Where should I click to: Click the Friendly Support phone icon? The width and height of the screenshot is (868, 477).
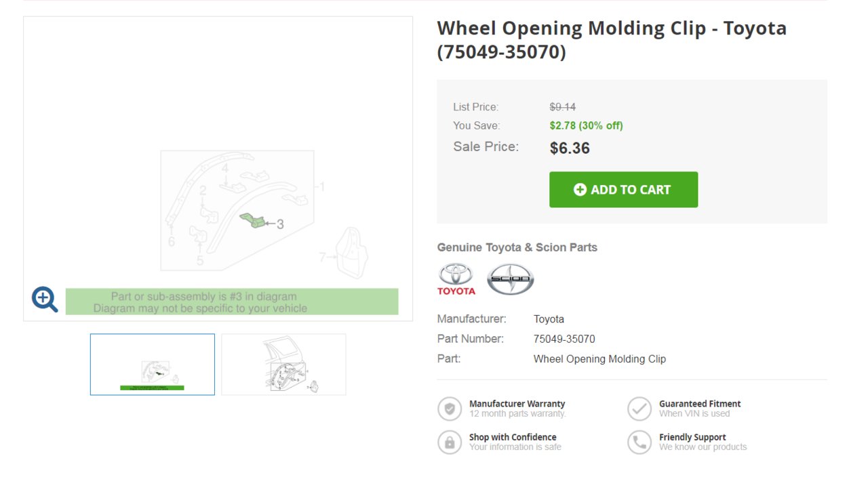[639, 442]
